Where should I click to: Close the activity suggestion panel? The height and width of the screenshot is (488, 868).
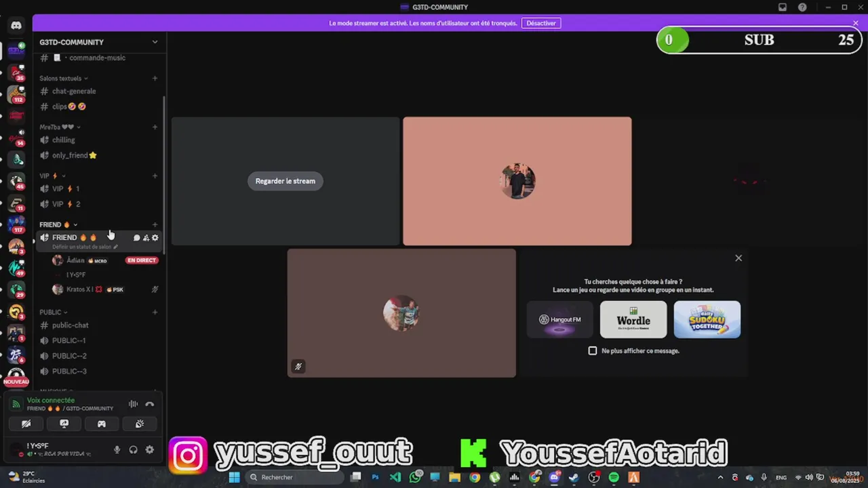738,258
